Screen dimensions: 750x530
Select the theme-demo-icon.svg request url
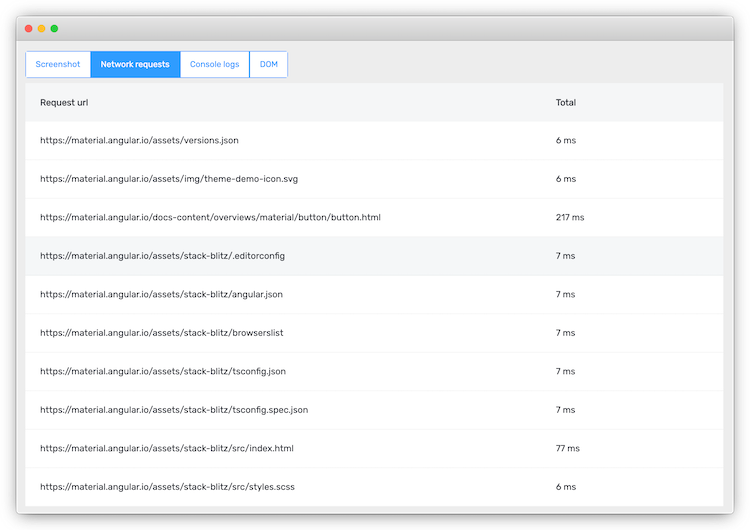click(x=169, y=179)
